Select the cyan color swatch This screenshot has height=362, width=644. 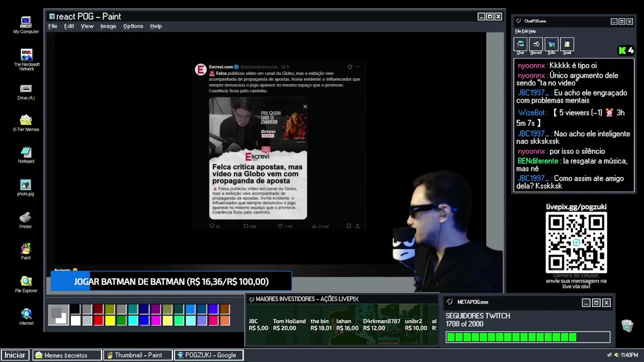pos(133,320)
